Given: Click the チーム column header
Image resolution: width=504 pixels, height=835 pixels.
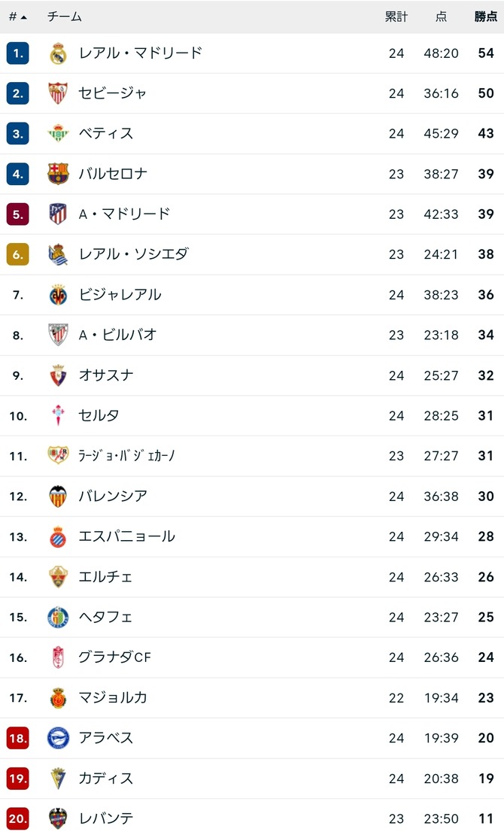Looking at the screenshot, I should [64, 17].
